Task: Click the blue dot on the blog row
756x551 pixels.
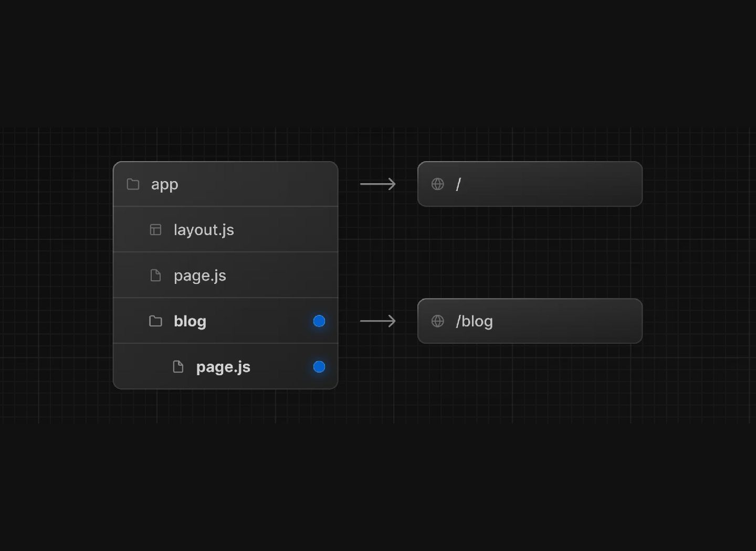Action: pyautogui.click(x=319, y=321)
